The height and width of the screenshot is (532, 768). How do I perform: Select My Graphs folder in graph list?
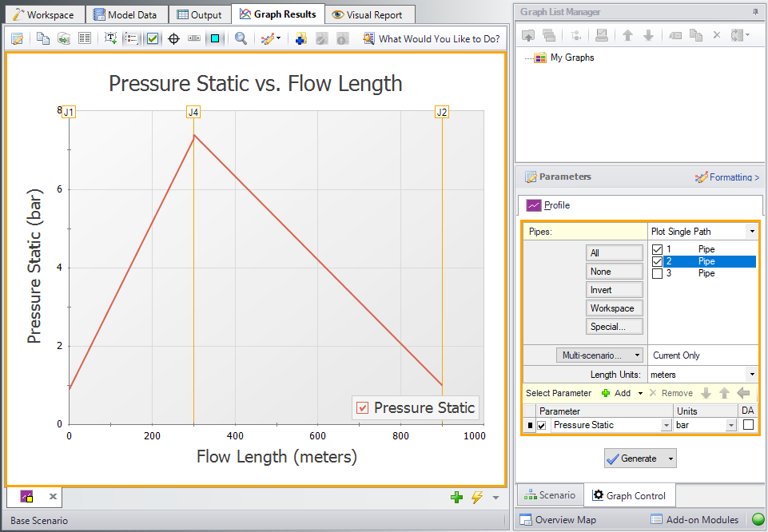pos(571,58)
